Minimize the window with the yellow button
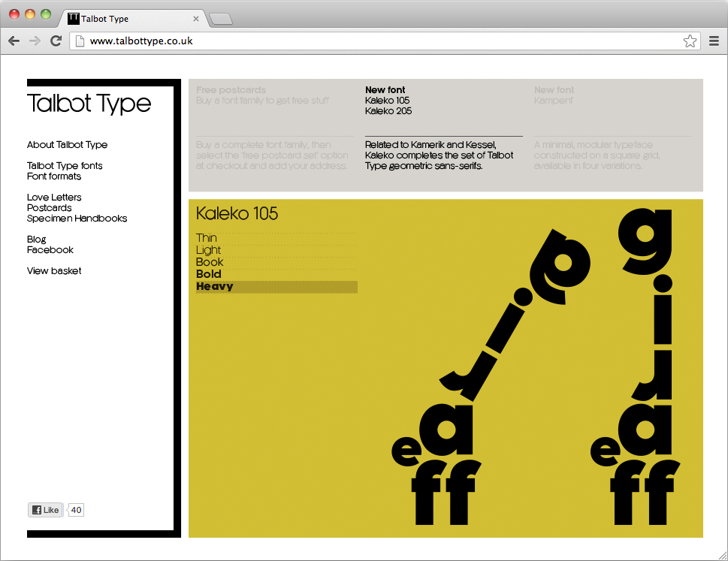 30,14
